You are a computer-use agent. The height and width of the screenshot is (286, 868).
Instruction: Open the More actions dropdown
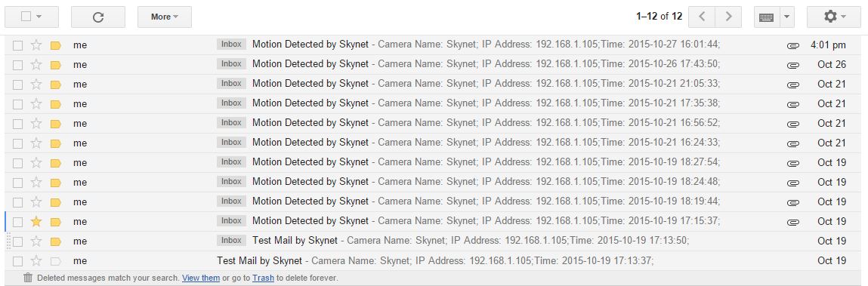[165, 17]
